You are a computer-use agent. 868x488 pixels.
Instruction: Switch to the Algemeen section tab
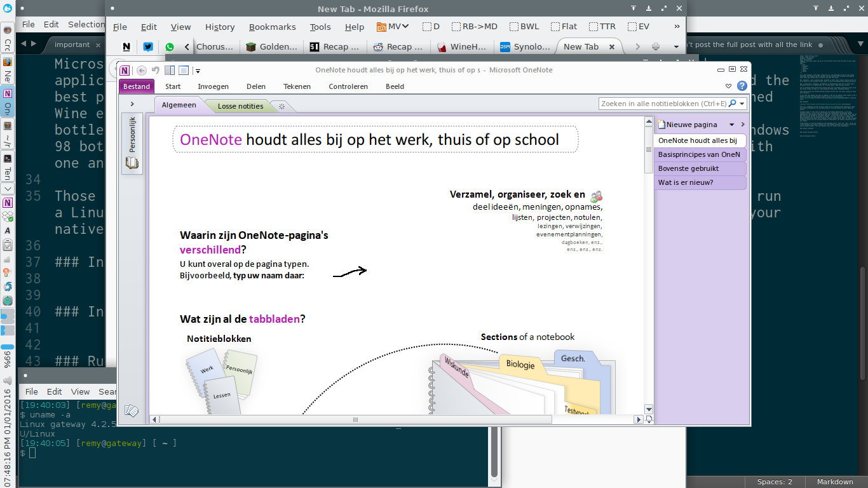(179, 105)
